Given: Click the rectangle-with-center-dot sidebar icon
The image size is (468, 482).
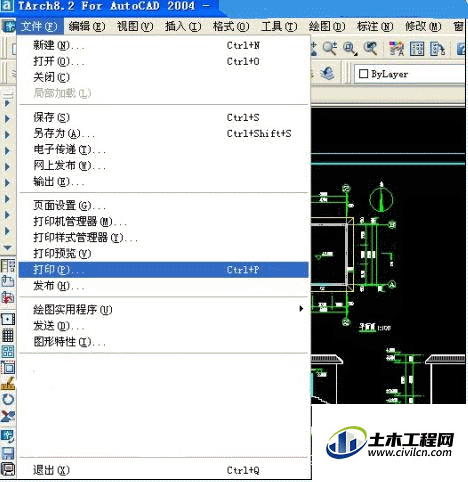Looking at the screenshot, I should 8,319.
